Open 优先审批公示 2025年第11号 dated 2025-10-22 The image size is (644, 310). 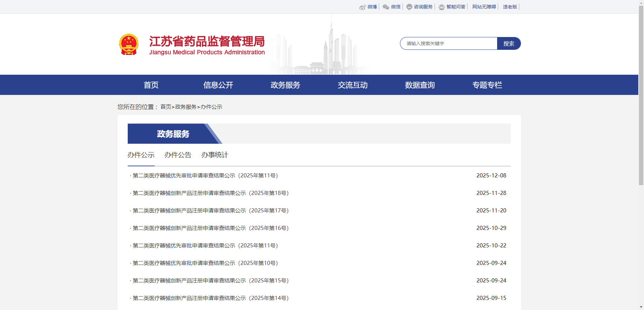tap(205, 245)
